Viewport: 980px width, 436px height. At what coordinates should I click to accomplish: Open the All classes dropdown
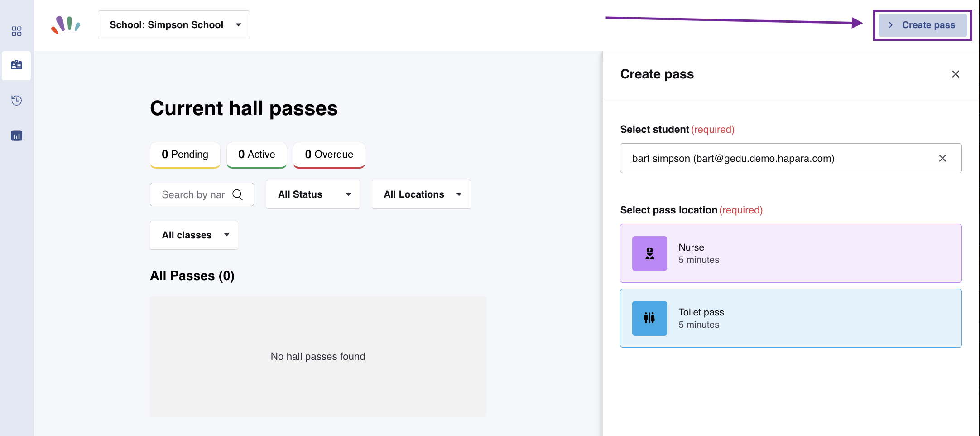pyautogui.click(x=194, y=235)
